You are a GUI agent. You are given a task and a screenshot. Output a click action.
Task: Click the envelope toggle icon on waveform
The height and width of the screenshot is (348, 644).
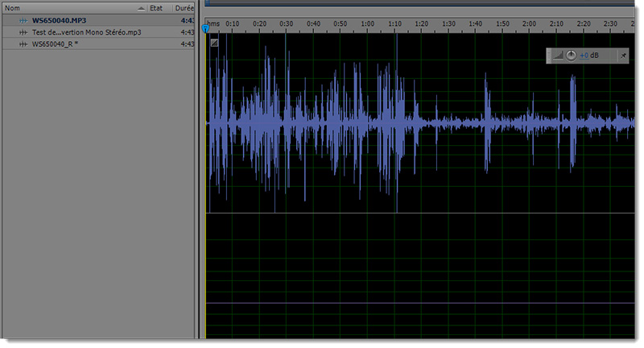(x=214, y=43)
